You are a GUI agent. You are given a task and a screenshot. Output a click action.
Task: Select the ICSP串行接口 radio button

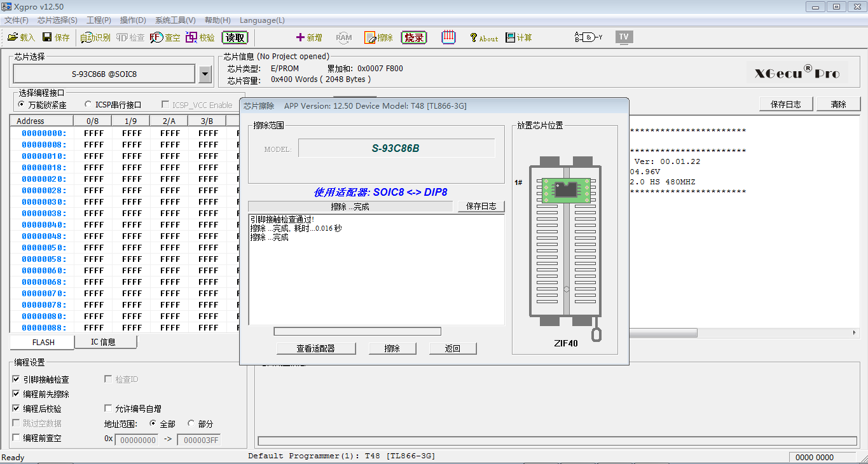pyautogui.click(x=88, y=105)
